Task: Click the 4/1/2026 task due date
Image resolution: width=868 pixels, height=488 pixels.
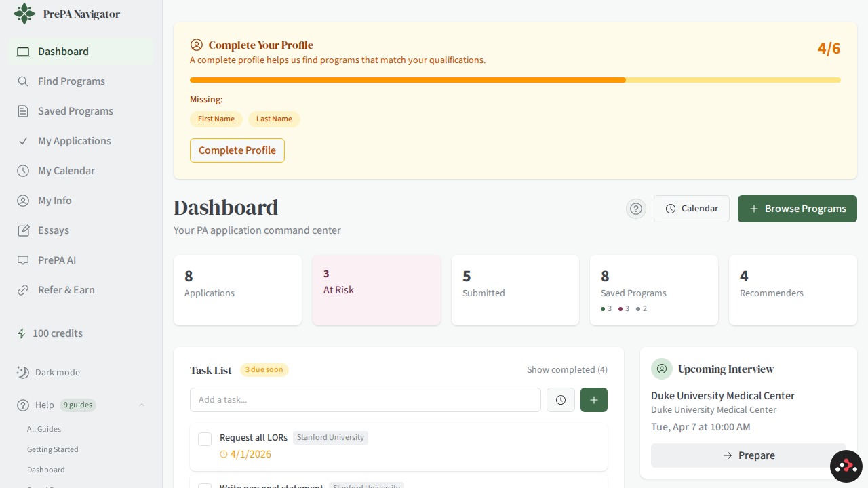Action: click(245, 454)
